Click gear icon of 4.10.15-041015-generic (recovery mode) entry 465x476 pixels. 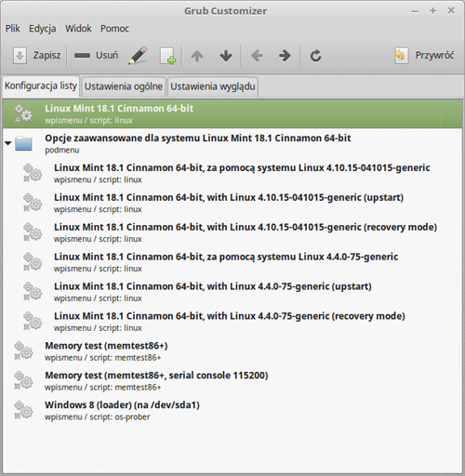[x=33, y=232]
